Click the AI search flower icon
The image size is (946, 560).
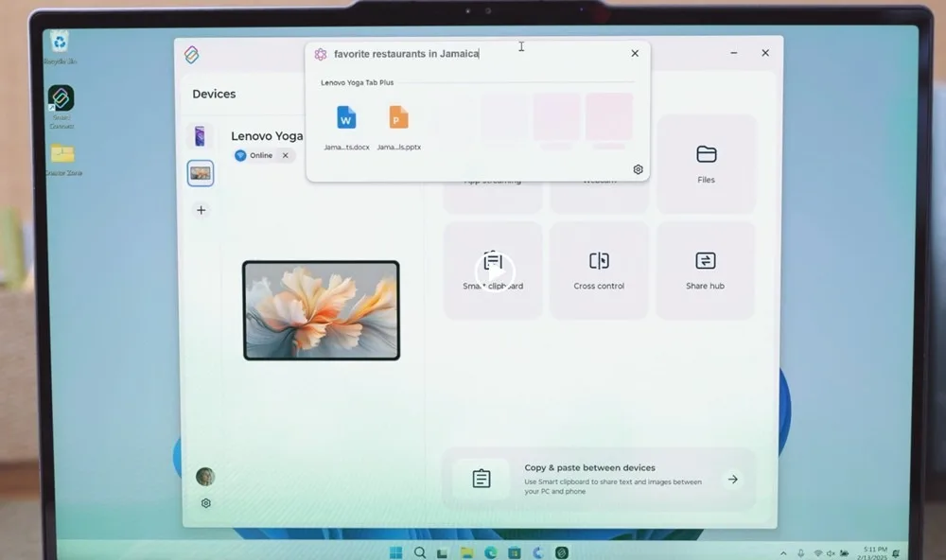pyautogui.click(x=321, y=54)
